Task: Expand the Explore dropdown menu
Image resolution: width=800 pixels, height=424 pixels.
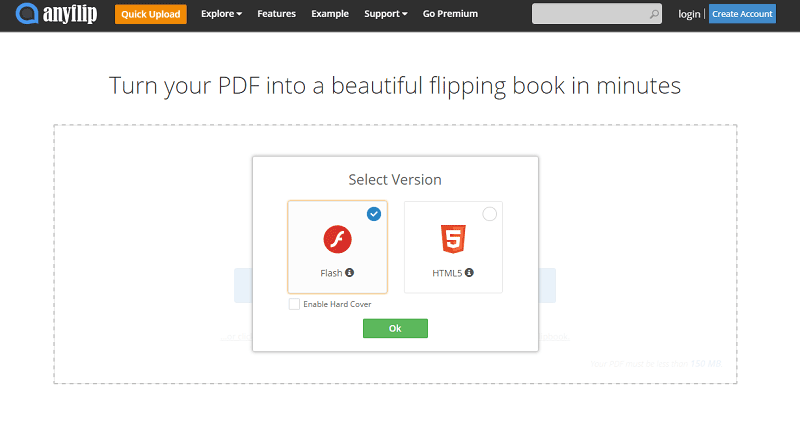Action: click(221, 14)
